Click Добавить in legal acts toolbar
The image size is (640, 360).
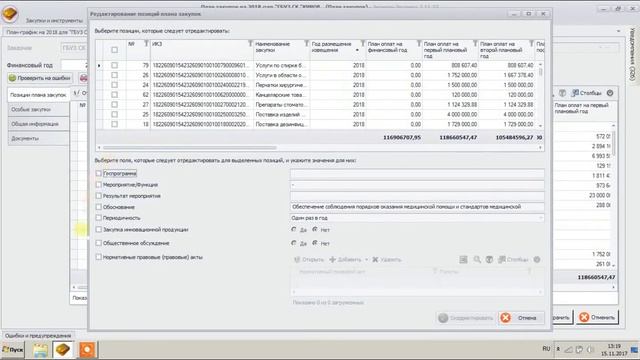(x=345, y=260)
